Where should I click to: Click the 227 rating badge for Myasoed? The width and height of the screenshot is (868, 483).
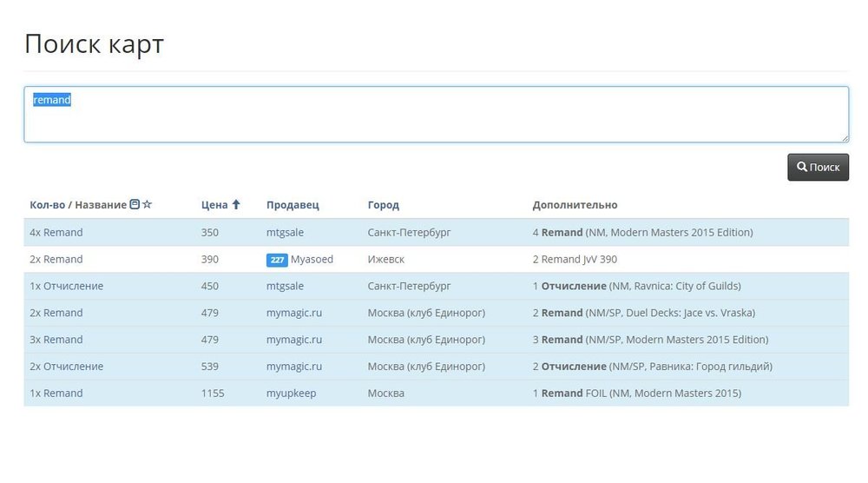(277, 260)
